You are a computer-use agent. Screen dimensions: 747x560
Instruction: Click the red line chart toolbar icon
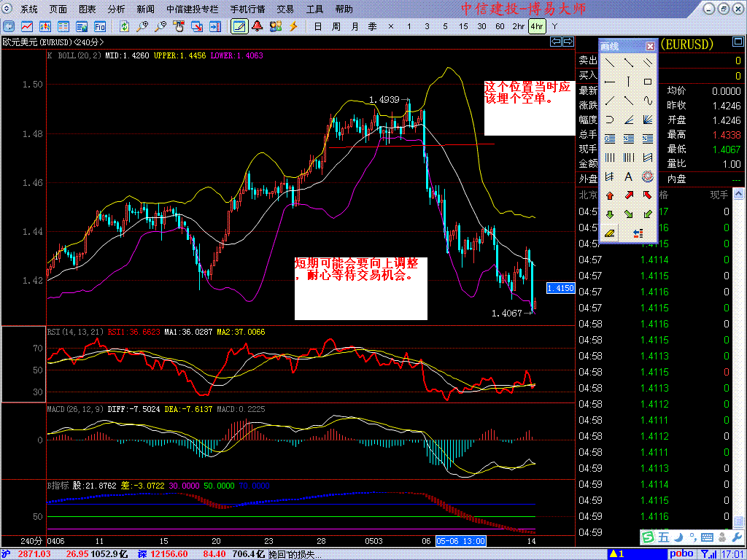[27, 26]
